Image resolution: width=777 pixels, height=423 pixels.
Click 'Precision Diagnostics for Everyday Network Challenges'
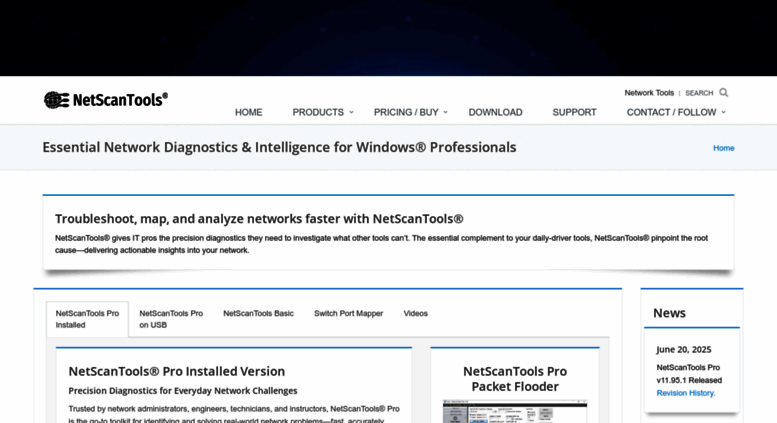click(x=183, y=391)
